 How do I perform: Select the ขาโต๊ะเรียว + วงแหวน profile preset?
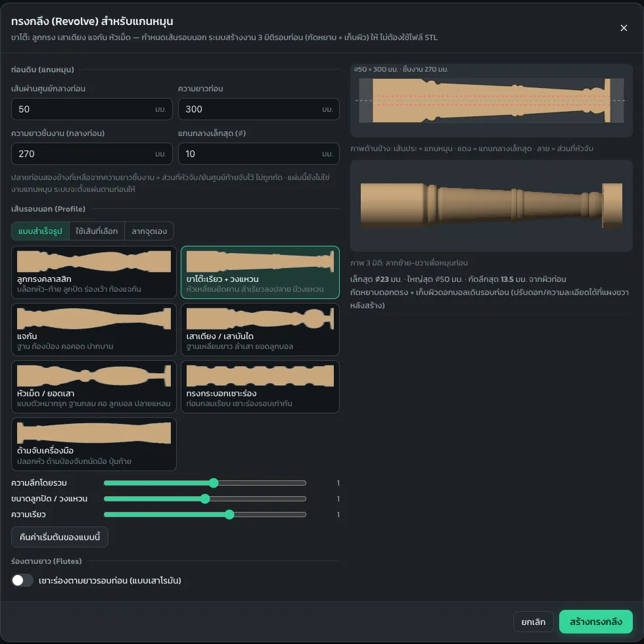point(260,272)
